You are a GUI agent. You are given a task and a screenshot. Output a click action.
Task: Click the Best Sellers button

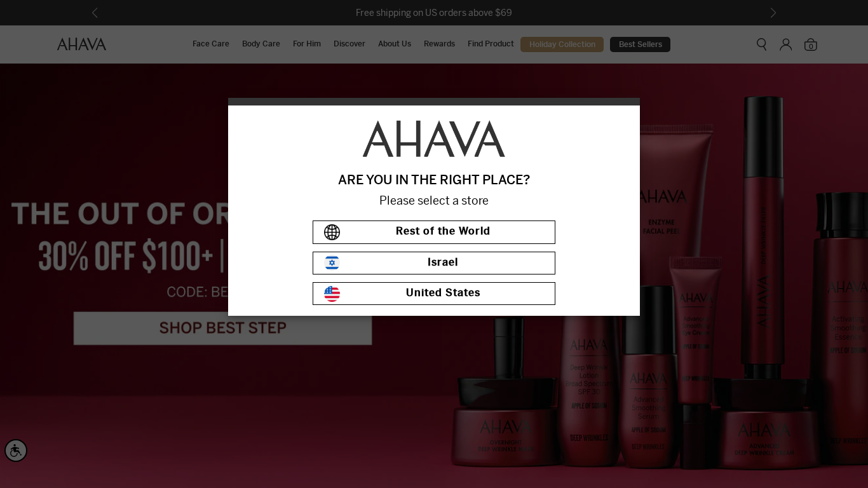click(640, 44)
